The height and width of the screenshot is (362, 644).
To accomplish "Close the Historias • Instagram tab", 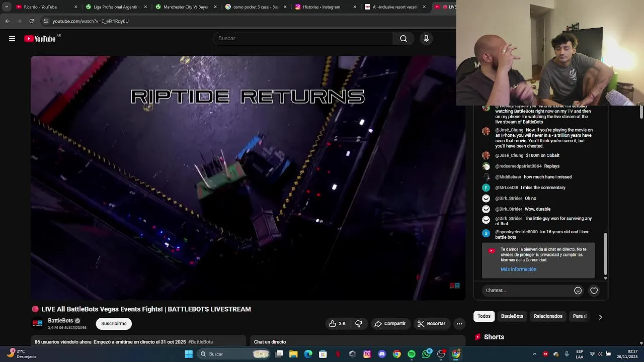I will (x=355, y=7).
